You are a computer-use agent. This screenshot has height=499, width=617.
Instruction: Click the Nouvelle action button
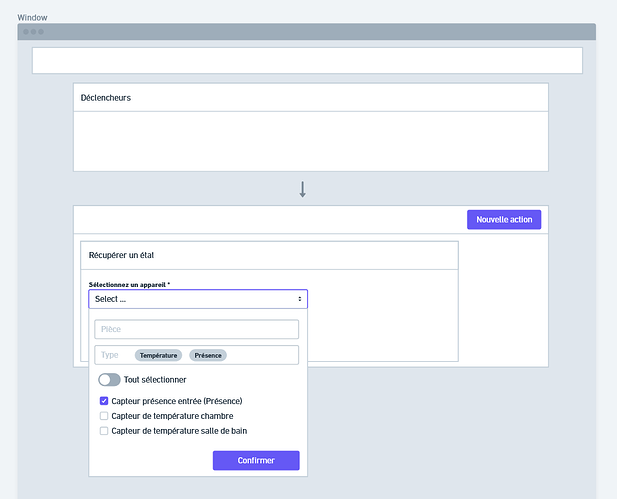(x=503, y=220)
